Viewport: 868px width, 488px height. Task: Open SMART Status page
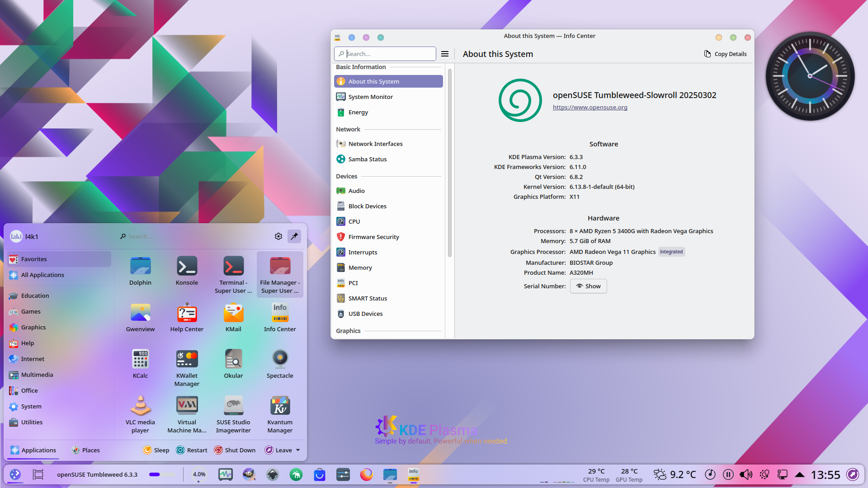click(388, 298)
